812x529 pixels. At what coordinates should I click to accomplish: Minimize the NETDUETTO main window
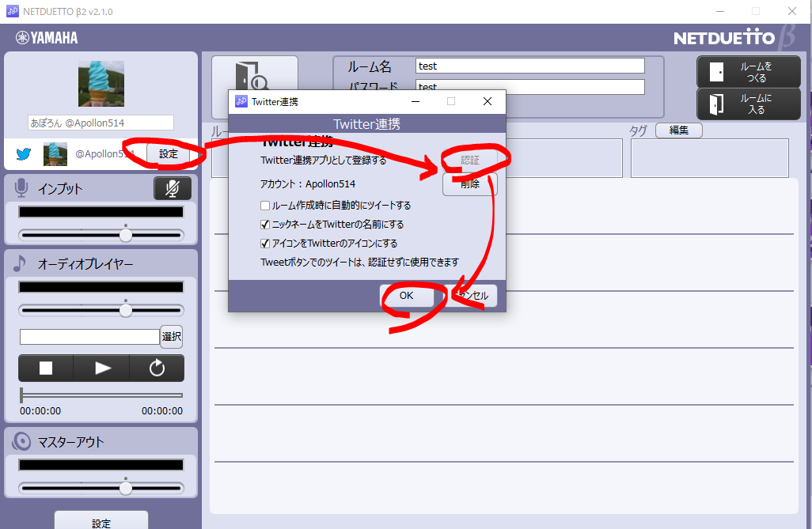click(x=720, y=11)
